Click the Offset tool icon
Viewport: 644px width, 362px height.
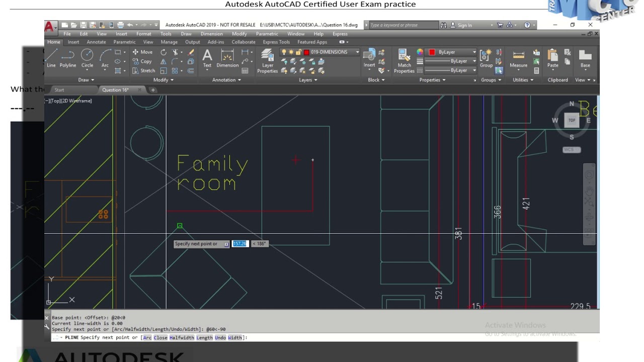191,70
